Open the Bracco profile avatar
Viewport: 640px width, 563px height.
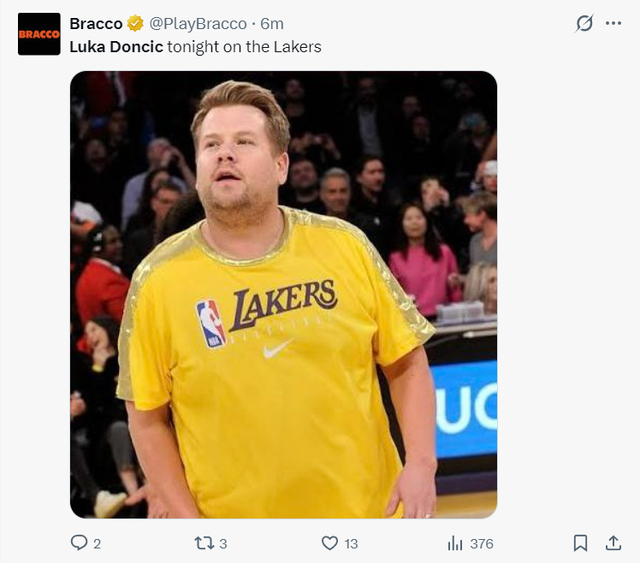point(39,34)
